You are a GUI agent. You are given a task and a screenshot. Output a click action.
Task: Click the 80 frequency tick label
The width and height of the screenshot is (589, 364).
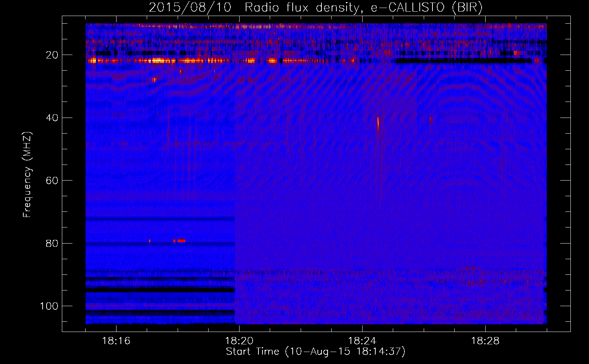click(52, 243)
